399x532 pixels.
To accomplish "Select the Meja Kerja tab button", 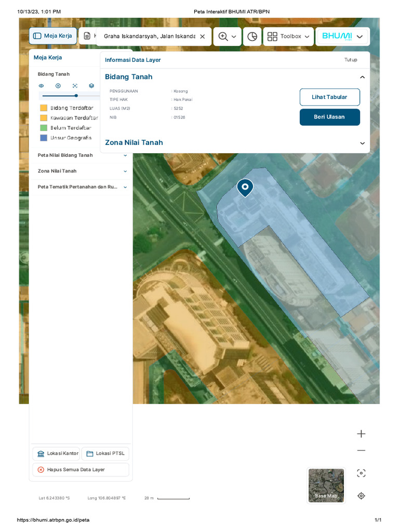I will pyautogui.click(x=53, y=36).
